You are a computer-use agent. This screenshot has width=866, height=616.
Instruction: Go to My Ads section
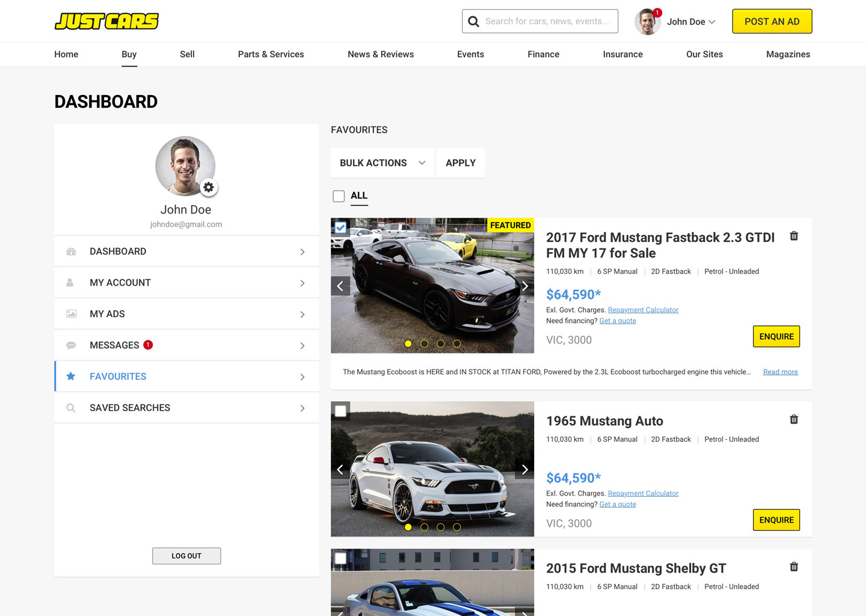pos(186,314)
